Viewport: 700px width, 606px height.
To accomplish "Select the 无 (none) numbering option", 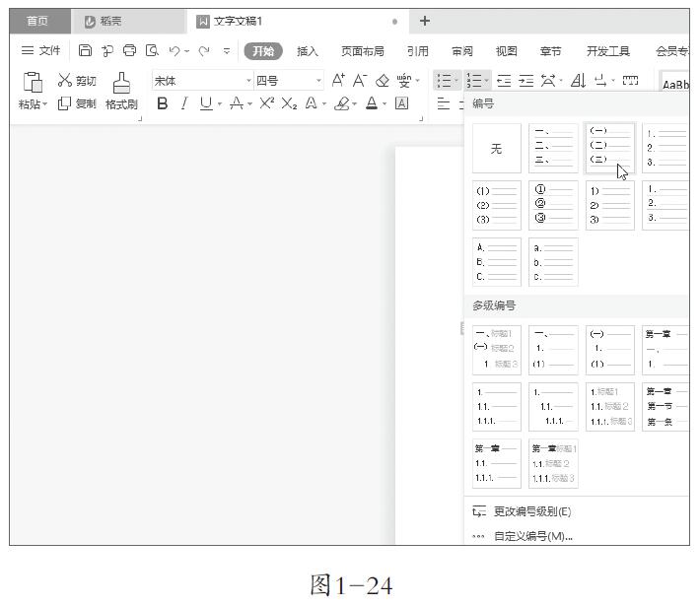I will tap(497, 149).
